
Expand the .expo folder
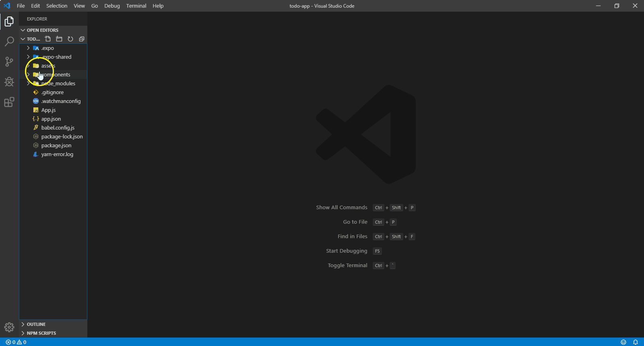tap(47, 48)
